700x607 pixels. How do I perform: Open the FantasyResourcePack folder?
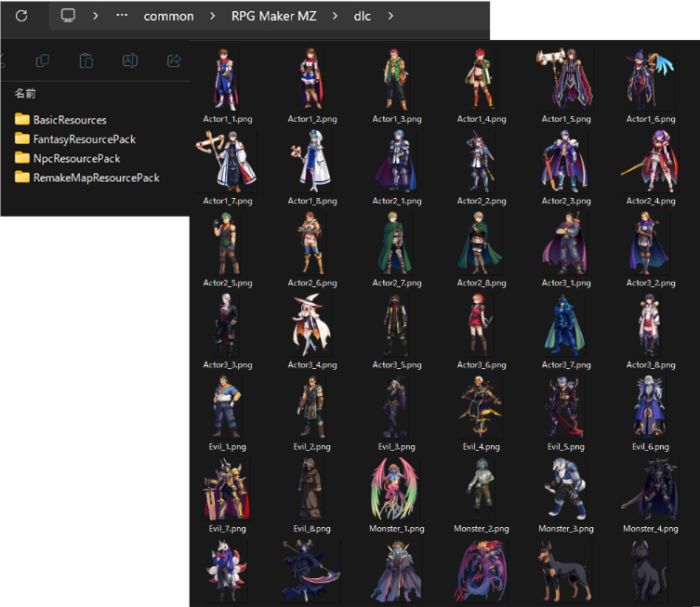pos(84,139)
